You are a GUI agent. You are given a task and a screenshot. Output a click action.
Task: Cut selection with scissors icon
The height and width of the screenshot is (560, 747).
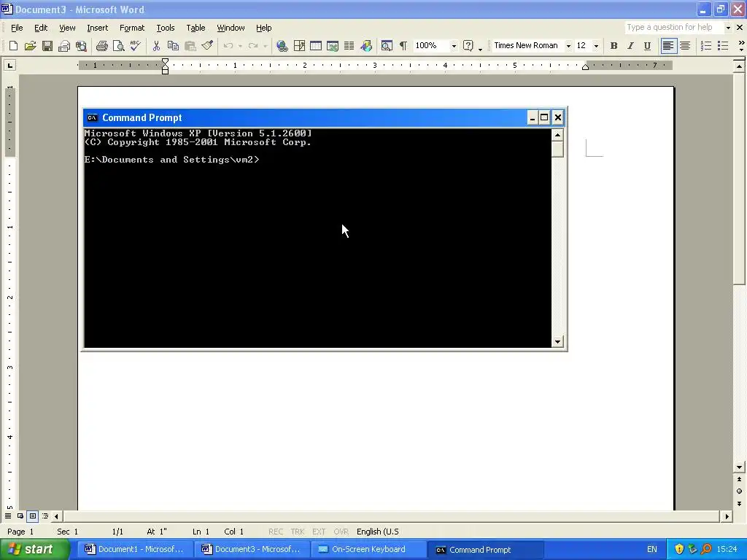pos(156,46)
